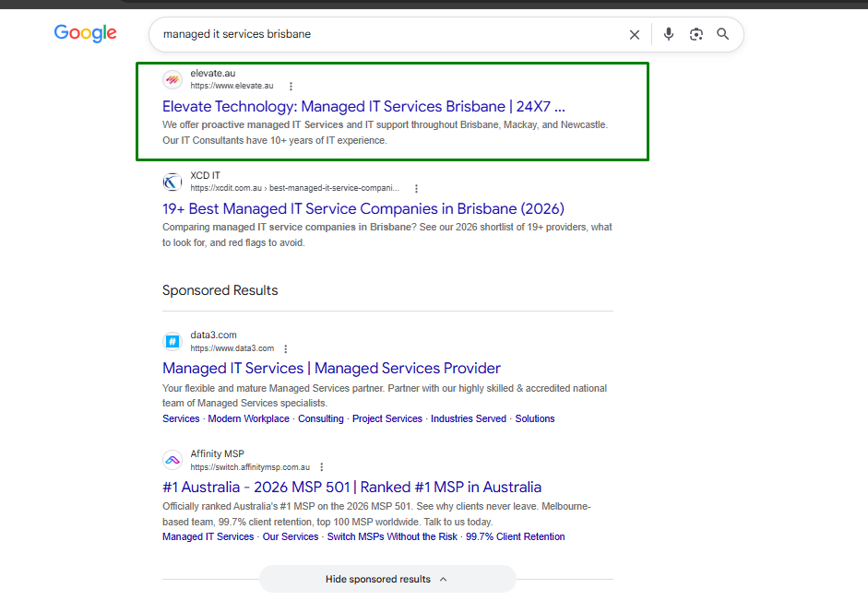Collapse sponsored results using chevron arrow
Screen dimensions: 868x600
click(x=444, y=579)
